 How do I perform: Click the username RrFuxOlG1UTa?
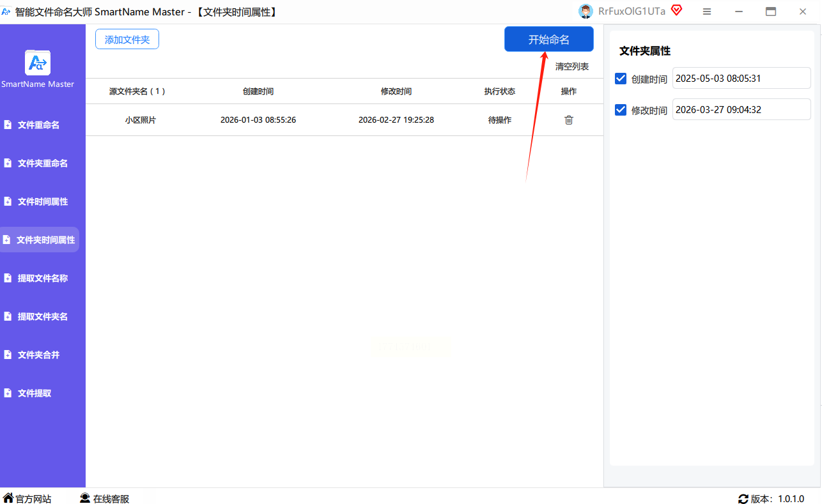[632, 11]
